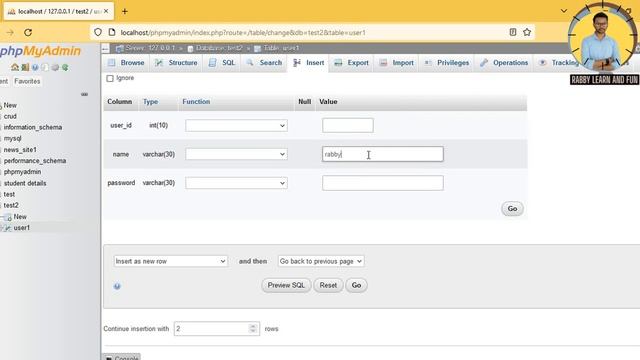The width and height of the screenshot is (640, 360).
Task: Collapse the navigation panel arrow
Action: [105, 48]
